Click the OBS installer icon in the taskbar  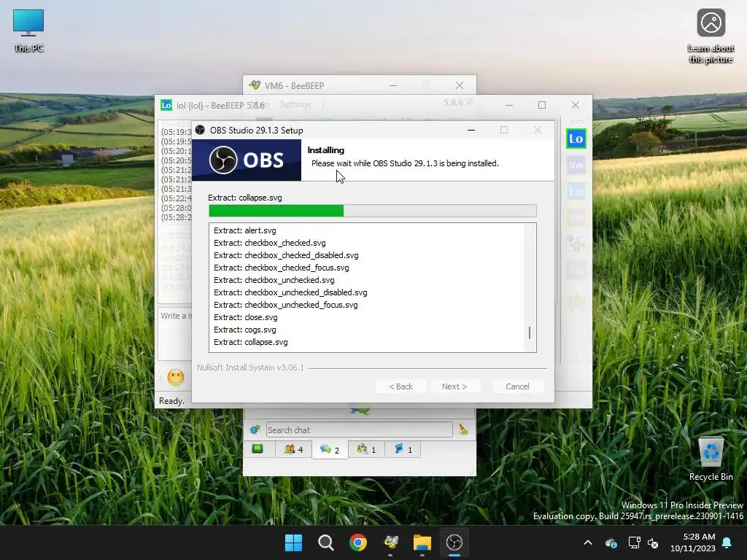click(454, 542)
